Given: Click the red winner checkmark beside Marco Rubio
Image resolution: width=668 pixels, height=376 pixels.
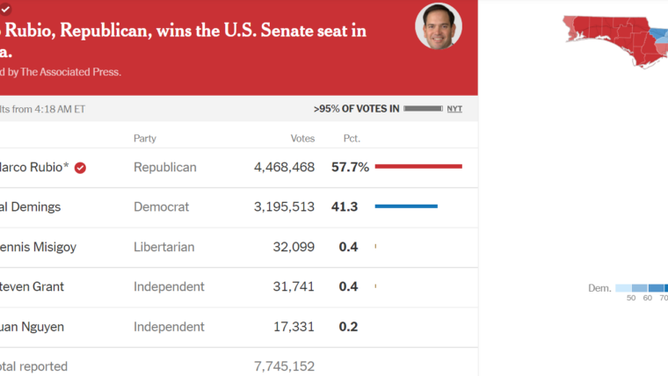Looking at the screenshot, I should [x=80, y=168].
